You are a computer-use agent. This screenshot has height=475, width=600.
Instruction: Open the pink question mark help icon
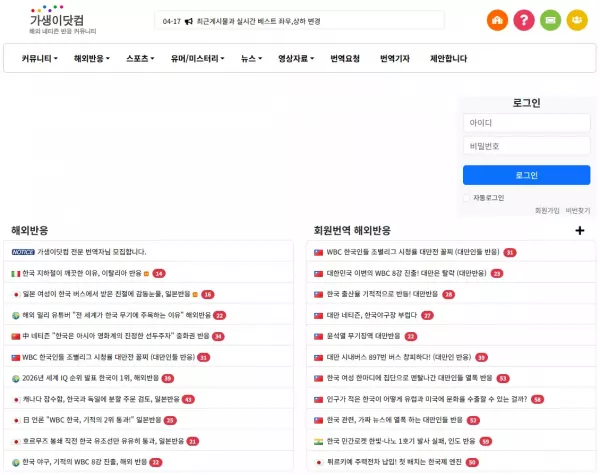click(x=523, y=20)
